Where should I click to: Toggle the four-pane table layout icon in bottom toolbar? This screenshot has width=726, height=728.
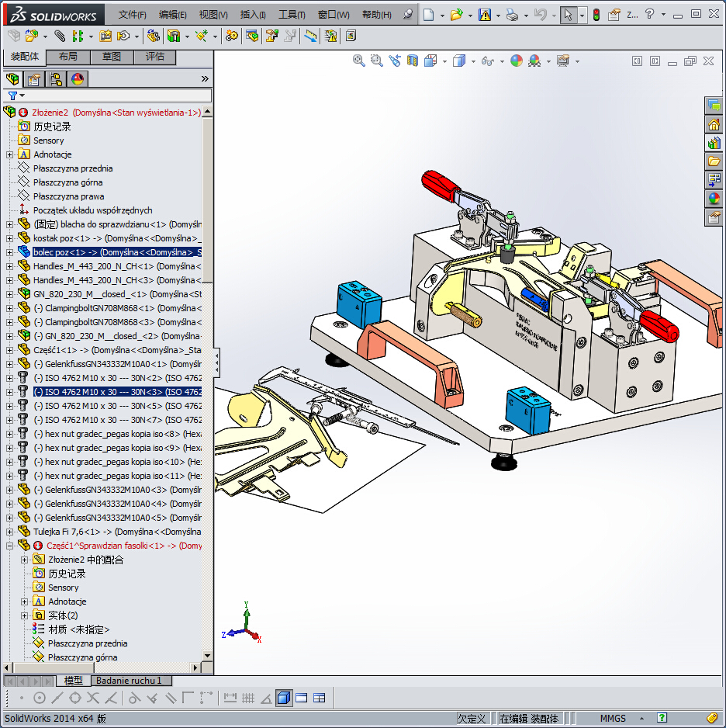click(319, 699)
